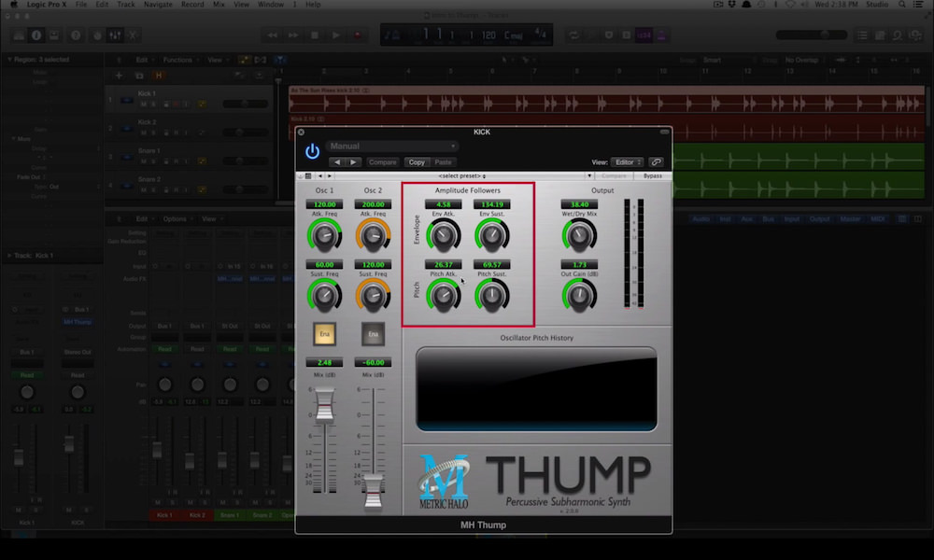Image resolution: width=934 pixels, height=560 pixels.
Task: Open the select preset menu in Thump
Action: click(x=461, y=176)
